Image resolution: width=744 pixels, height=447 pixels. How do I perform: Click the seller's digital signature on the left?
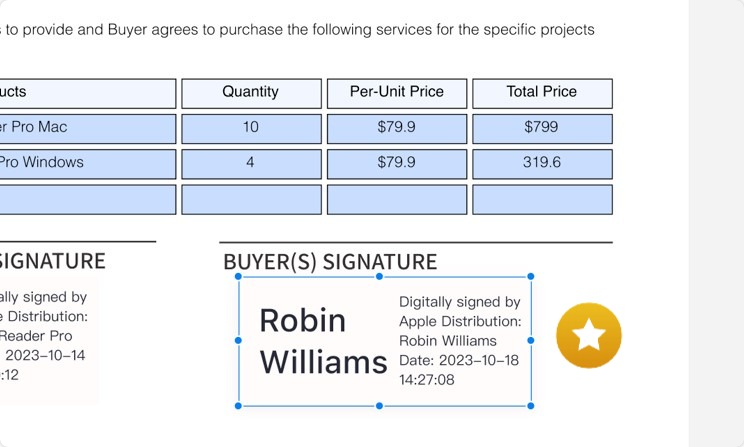47,339
